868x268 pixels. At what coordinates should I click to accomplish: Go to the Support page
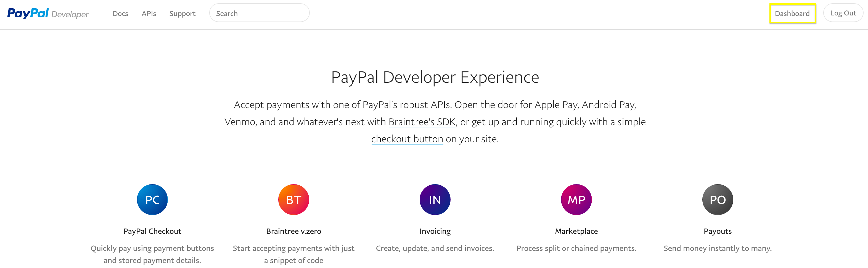182,14
